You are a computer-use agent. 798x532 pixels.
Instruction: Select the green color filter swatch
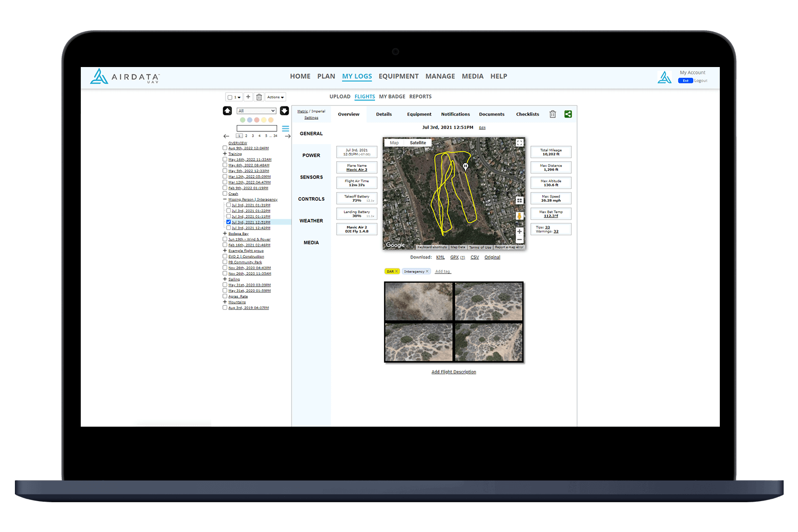click(x=243, y=120)
